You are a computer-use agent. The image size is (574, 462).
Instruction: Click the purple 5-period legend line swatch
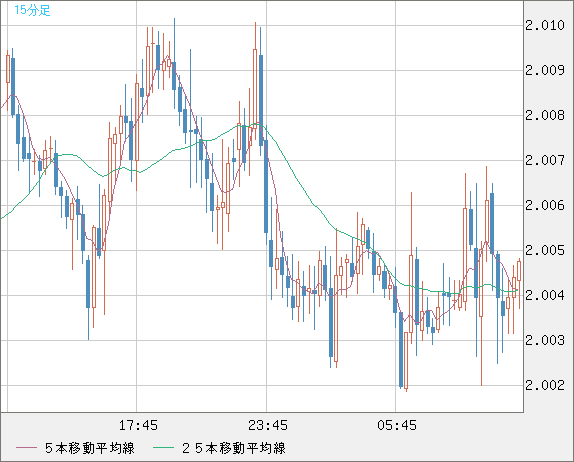point(26,448)
